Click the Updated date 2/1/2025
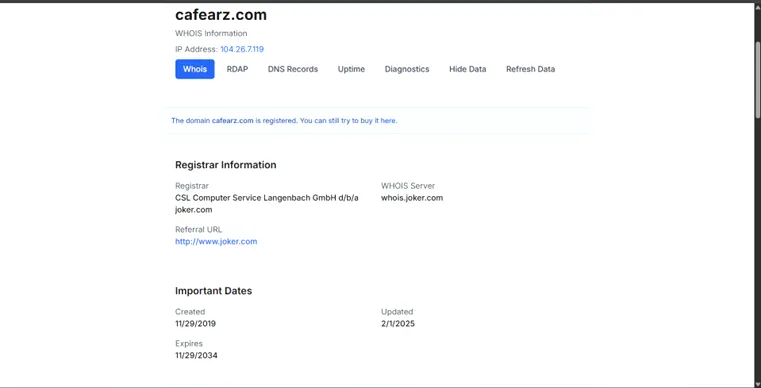This screenshot has width=761, height=388. pyautogui.click(x=398, y=324)
